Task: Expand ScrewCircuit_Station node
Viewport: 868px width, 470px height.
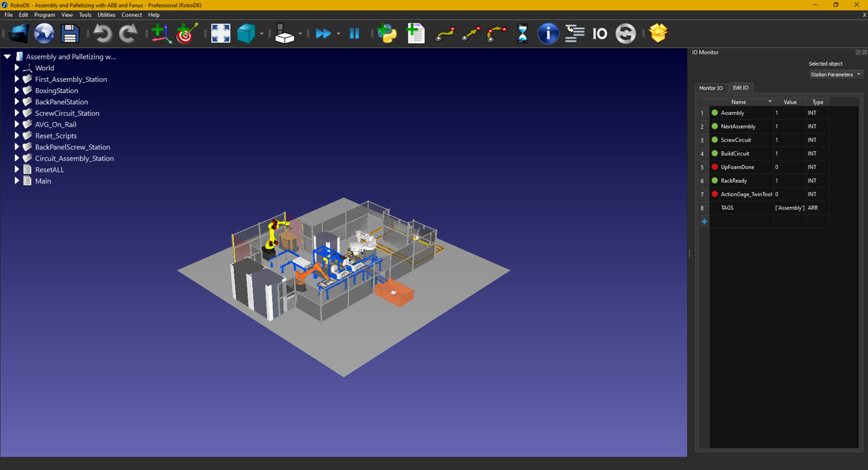Action: (17, 113)
